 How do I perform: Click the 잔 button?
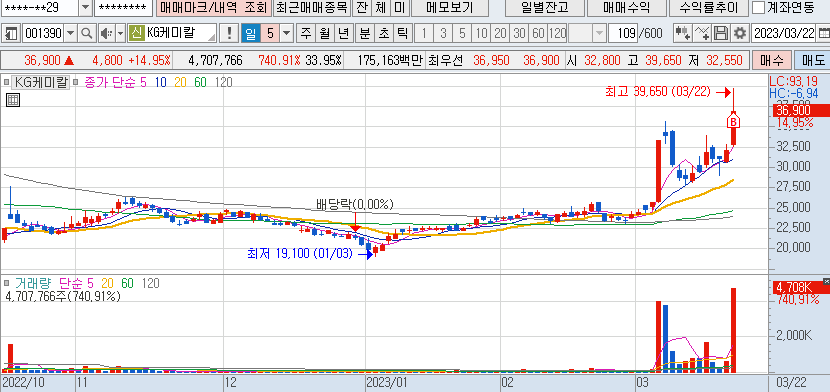click(361, 7)
